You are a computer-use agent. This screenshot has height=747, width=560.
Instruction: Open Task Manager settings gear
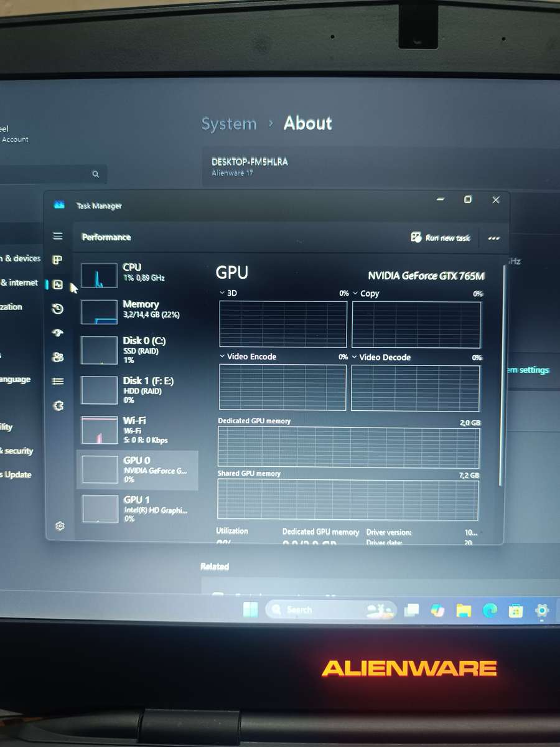click(x=59, y=525)
